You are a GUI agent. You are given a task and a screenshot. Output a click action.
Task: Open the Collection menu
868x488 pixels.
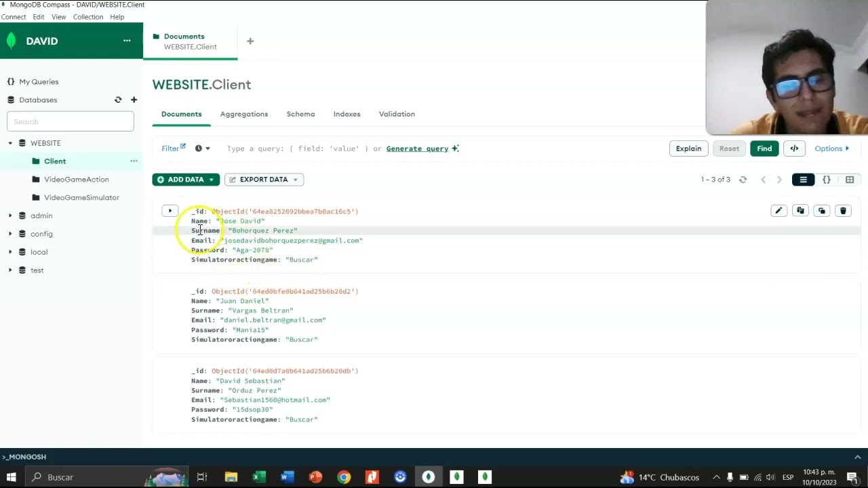click(x=88, y=17)
